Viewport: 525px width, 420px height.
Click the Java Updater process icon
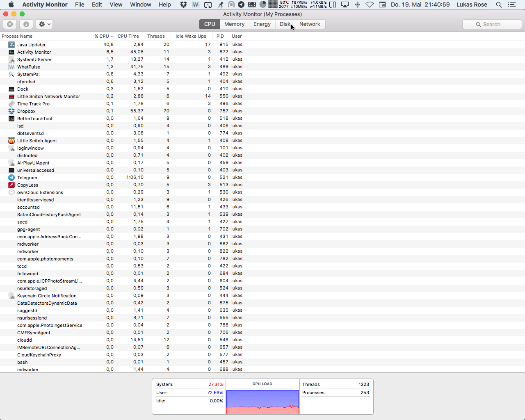[11, 45]
